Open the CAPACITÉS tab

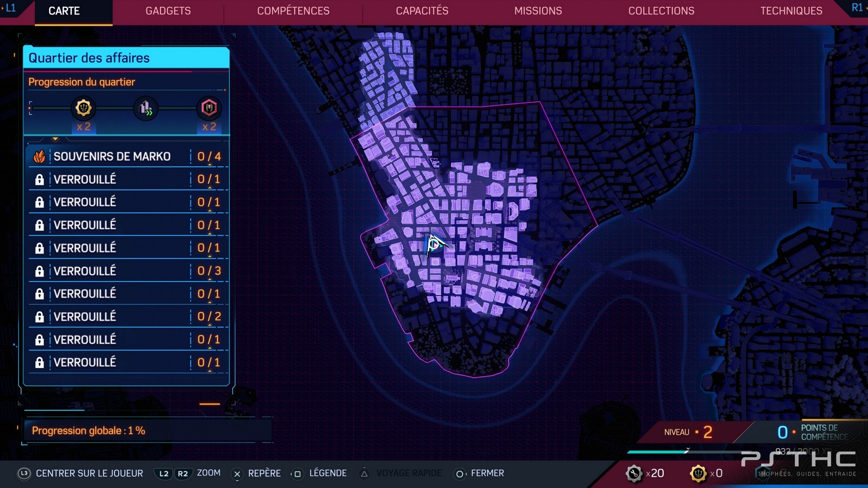tap(422, 11)
